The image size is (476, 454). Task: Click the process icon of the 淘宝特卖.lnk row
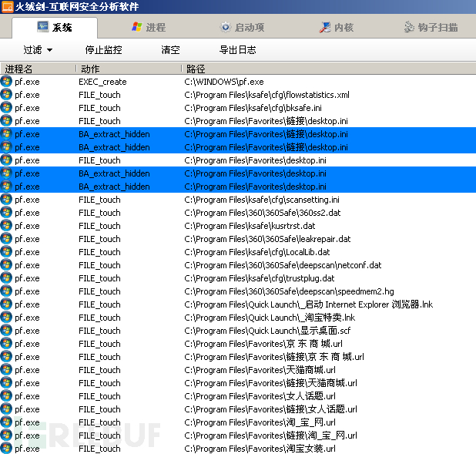[x=6, y=318]
